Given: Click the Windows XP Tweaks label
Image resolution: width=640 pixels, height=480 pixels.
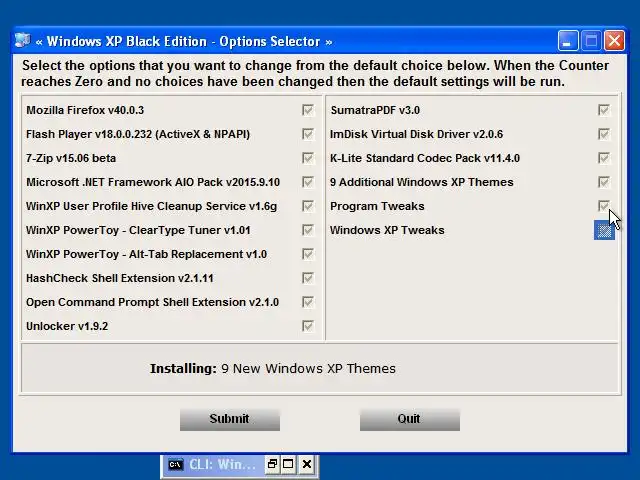Looking at the screenshot, I should tap(387, 230).
